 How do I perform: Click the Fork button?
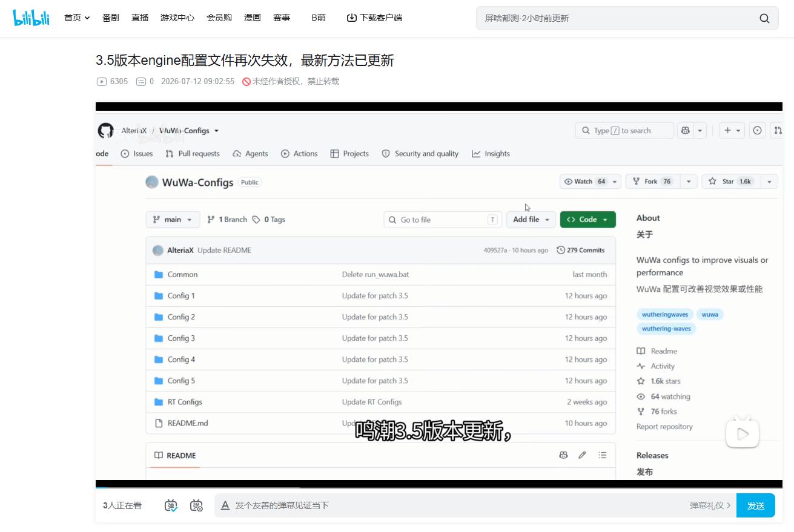coord(653,182)
